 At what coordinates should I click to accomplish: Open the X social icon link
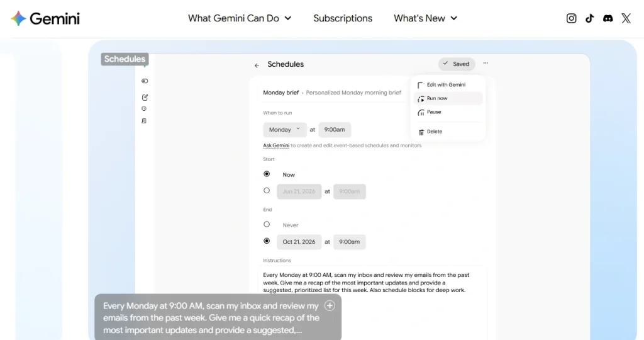click(x=626, y=18)
